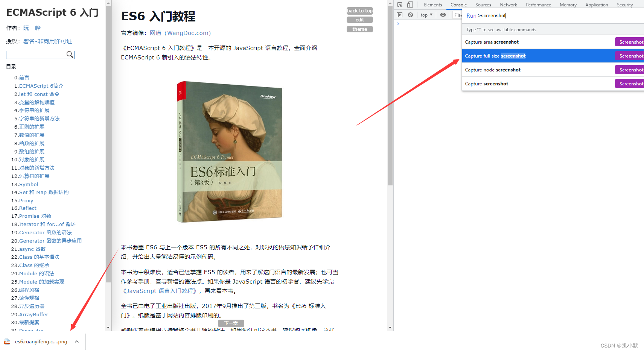The image size is (644, 352).
Task: Open license link 署名-非商用许可证
Action: tap(48, 41)
